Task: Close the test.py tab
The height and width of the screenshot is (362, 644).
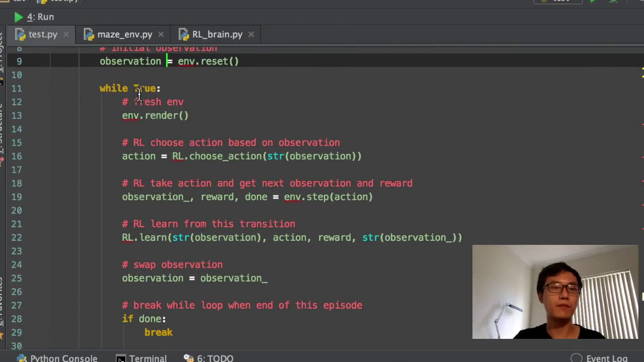Action: (x=66, y=34)
